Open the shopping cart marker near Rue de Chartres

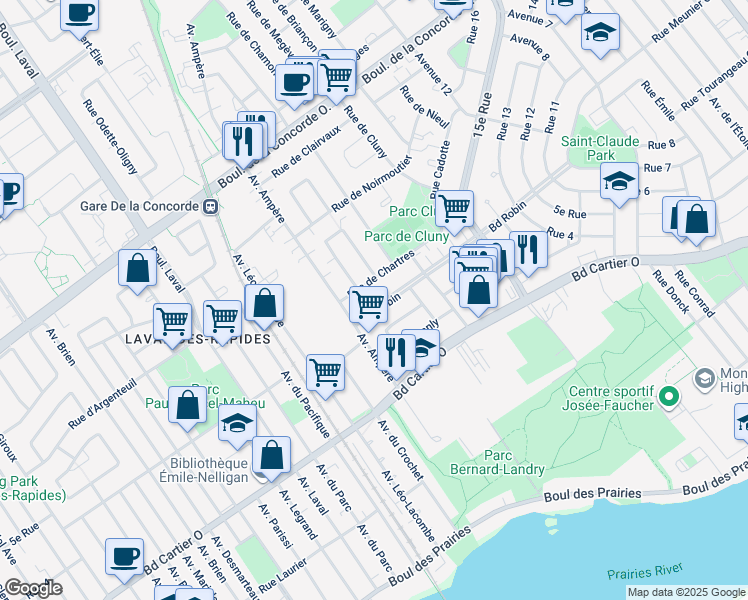368,309
